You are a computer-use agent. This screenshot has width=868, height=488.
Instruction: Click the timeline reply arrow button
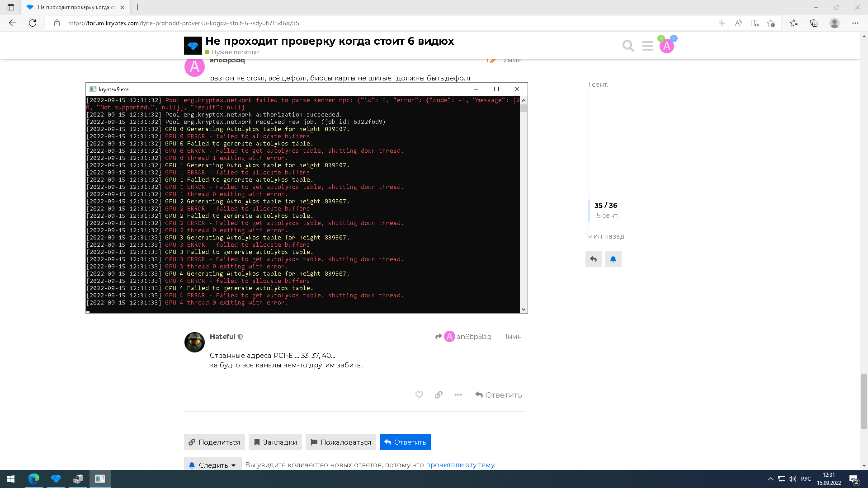pyautogui.click(x=593, y=259)
